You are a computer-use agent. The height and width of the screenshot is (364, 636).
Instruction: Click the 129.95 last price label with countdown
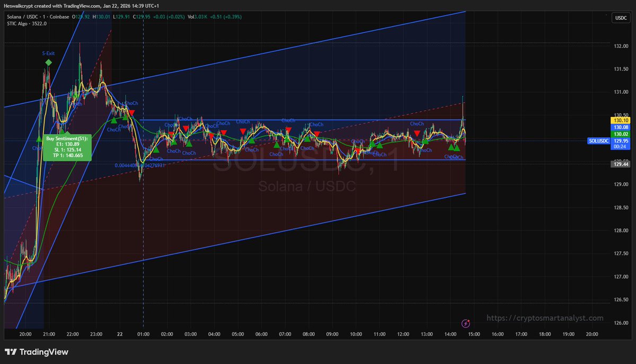(620, 144)
